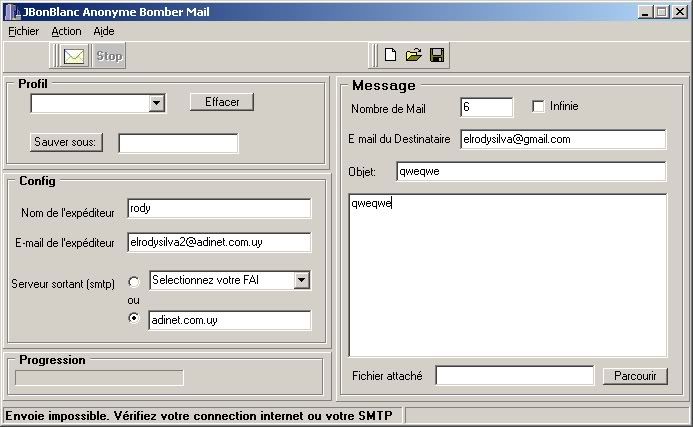Maximize the JBonBlanc window
This screenshot has width=693, height=427.
[662, 12]
